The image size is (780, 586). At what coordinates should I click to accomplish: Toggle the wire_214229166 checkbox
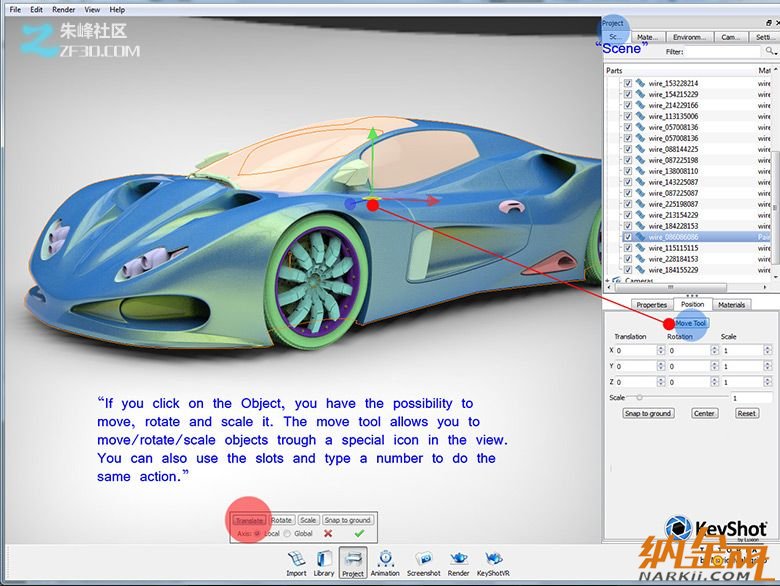point(628,105)
